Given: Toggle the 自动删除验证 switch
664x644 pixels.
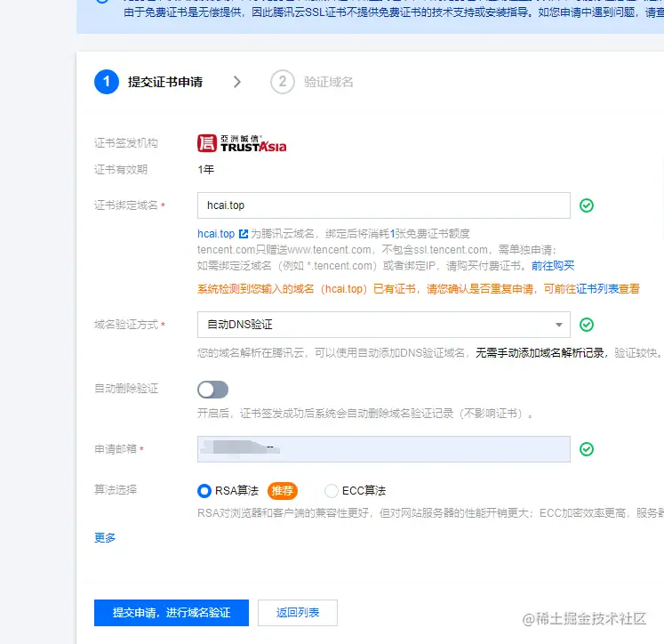Looking at the screenshot, I should point(212,390).
